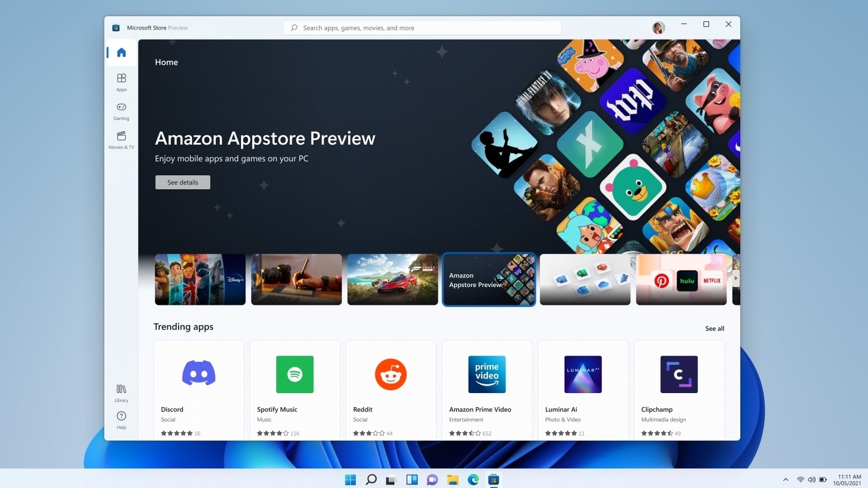This screenshot has height=488, width=868.
Task: Click the search apps input field
Action: (422, 28)
